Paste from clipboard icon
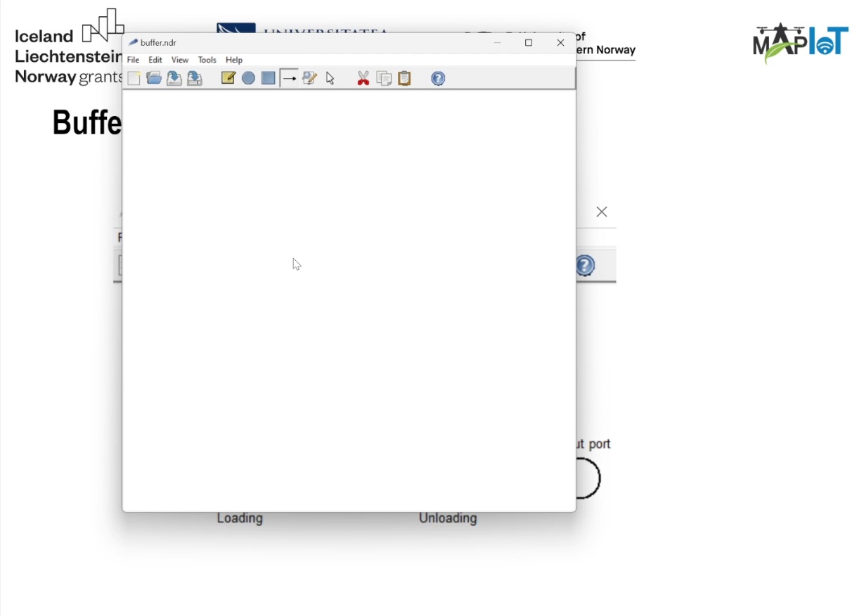Viewport: 864px width, 616px height. pyautogui.click(x=404, y=78)
